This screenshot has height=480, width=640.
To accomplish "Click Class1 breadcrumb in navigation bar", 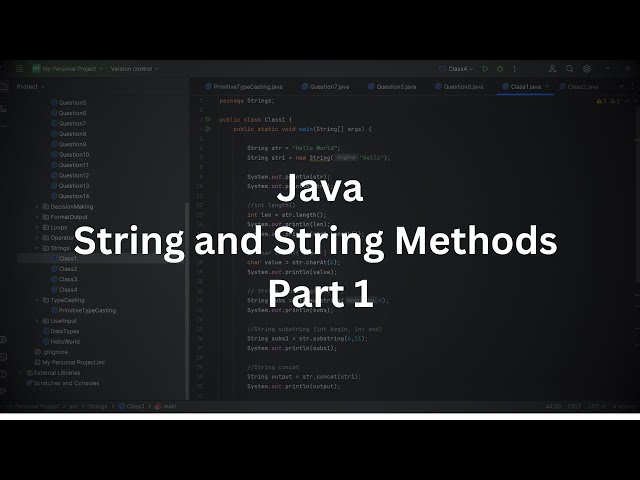I will (x=131, y=406).
